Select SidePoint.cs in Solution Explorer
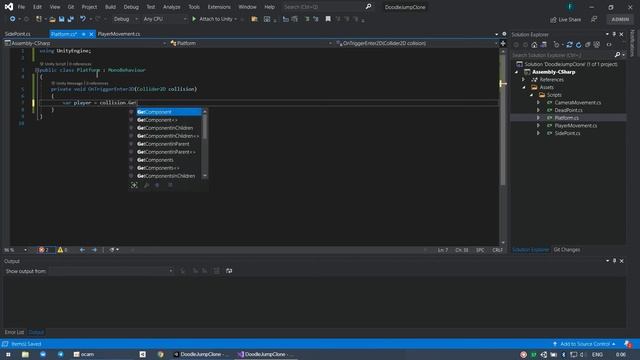This screenshot has width=640, height=360. [567, 133]
